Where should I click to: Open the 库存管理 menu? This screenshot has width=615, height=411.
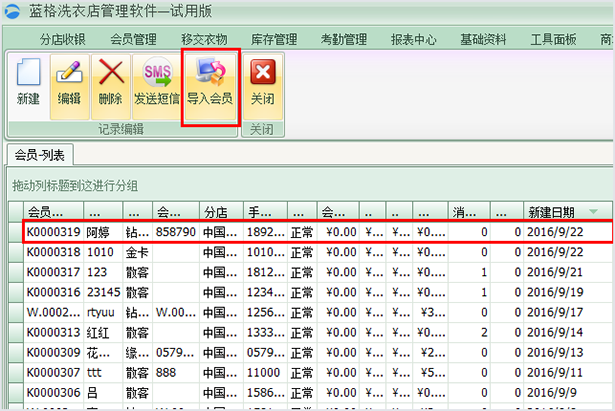pos(274,39)
